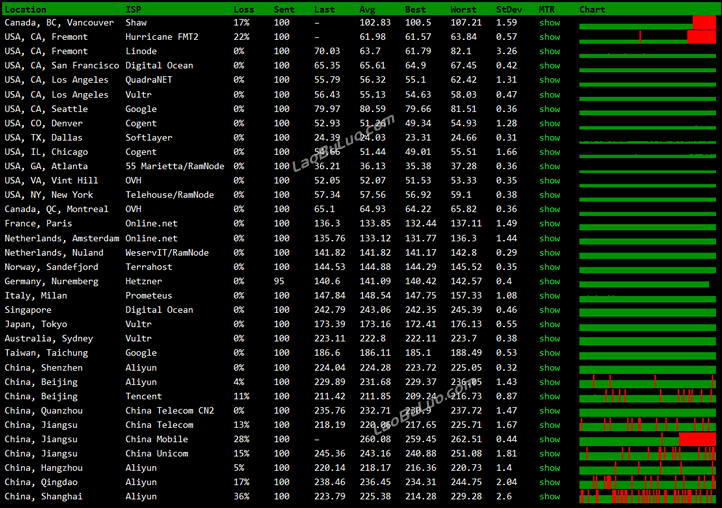Select the MTR column header
Image resolution: width=722 pixels, height=508 pixels.
click(x=547, y=9)
